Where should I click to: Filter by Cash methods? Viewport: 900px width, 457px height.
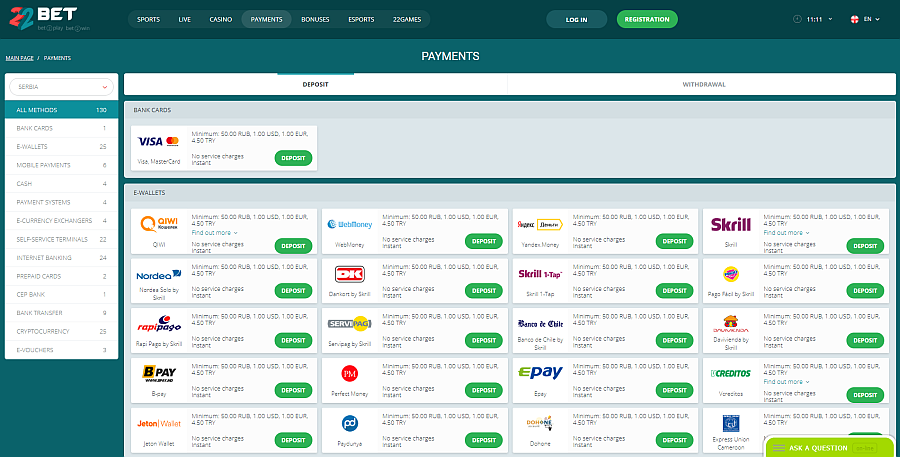(61, 184)
